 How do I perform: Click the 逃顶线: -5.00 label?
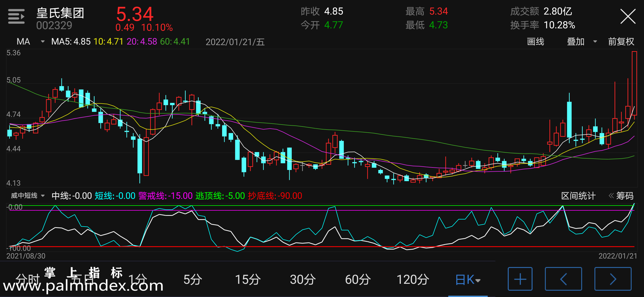(220, 196)
